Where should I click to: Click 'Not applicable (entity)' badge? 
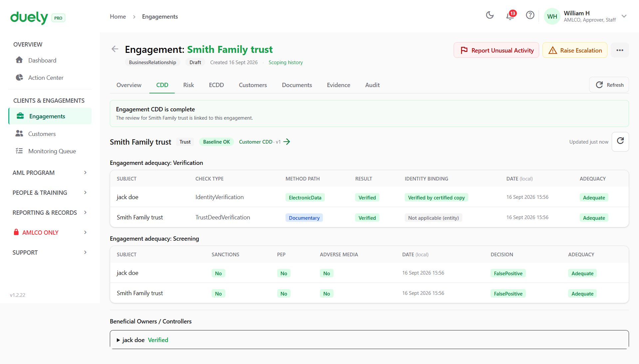pyautogui.click(x=433, y=218)
